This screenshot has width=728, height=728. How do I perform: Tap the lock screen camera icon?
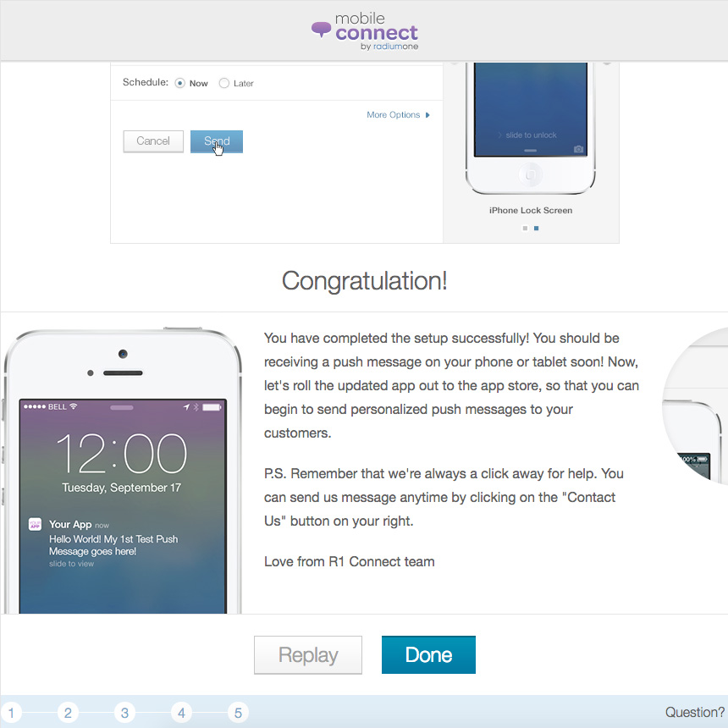(x=578, y=149)
